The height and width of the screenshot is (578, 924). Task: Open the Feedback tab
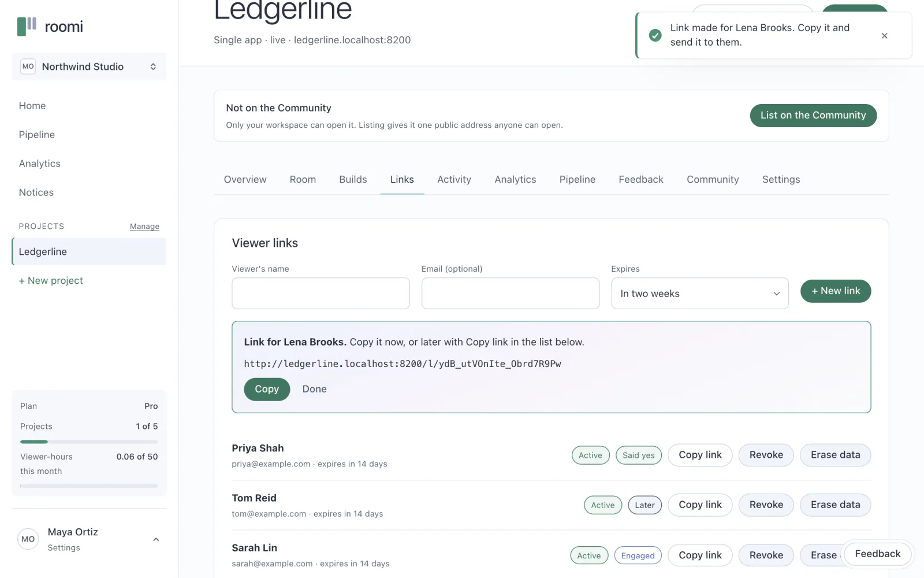point(641,180)
